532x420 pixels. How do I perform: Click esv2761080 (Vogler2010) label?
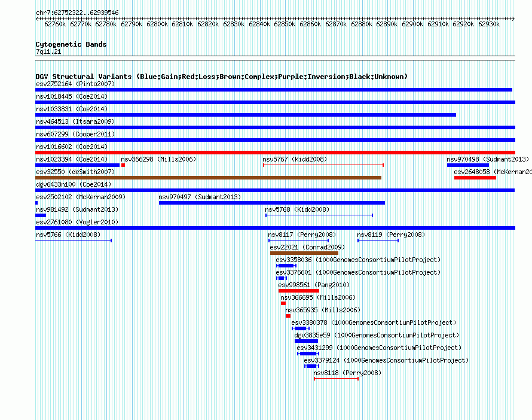click(77, 222)
